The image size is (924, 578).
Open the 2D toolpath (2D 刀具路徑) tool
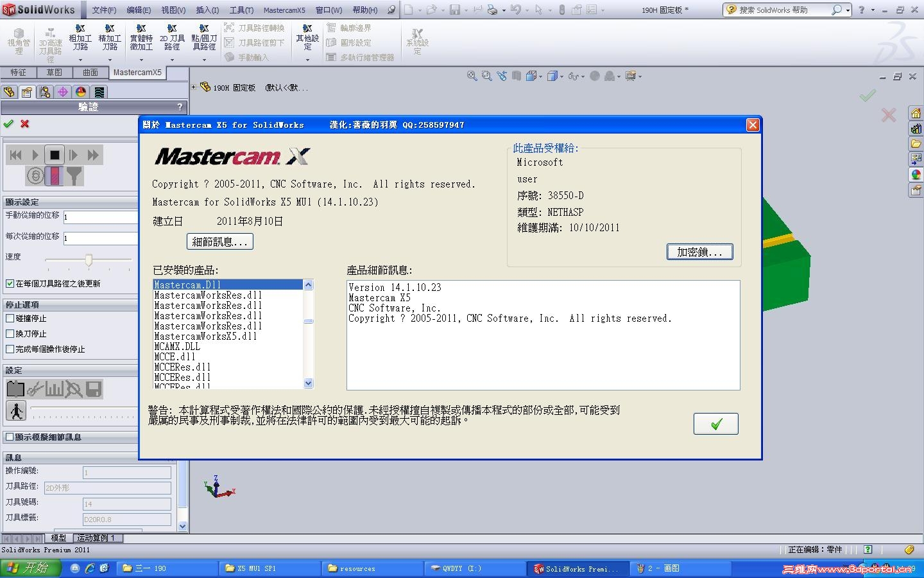coord(172,38)
